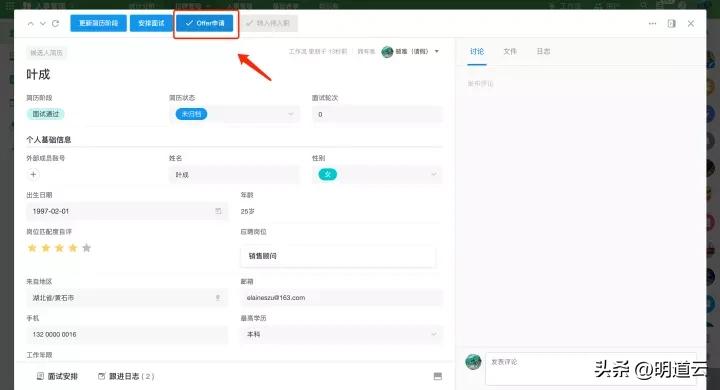
Task: Switch to the 讨论 tab
Action: pos(477,51)
